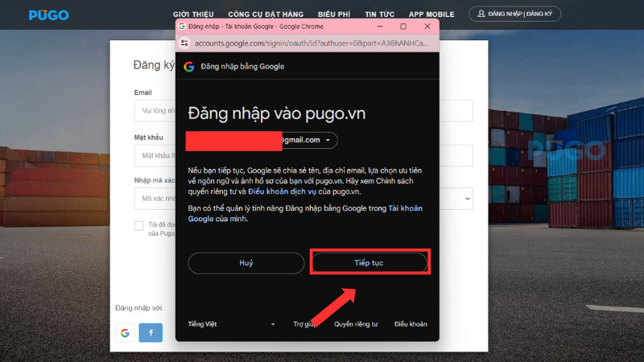Click the Google sign-in icon button
This screenshot has width=644, height=362.
[x=125, y=331]
